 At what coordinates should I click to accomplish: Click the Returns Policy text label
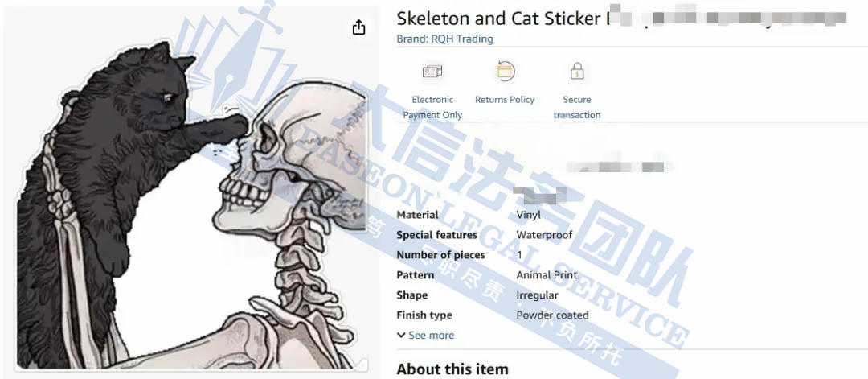(505, 100)
